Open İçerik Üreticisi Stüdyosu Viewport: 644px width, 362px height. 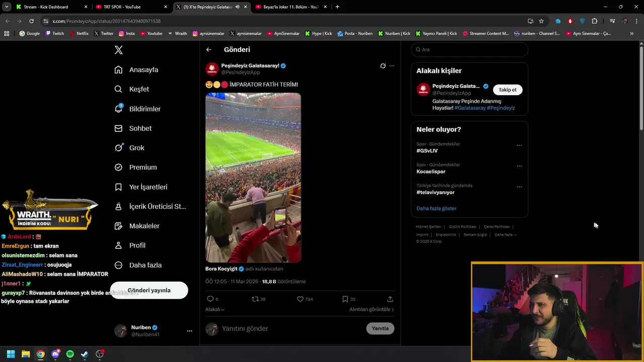click(150, 207)
